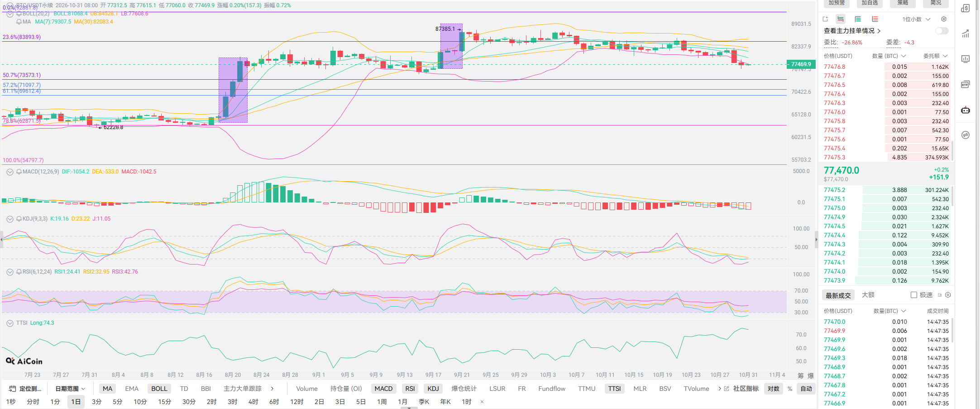Select sell-only red order book view icon
The image size is (980, 409).
click(875, 19)
